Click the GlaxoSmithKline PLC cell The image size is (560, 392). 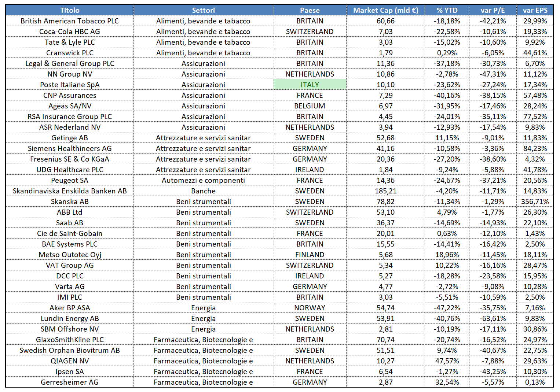70,340
